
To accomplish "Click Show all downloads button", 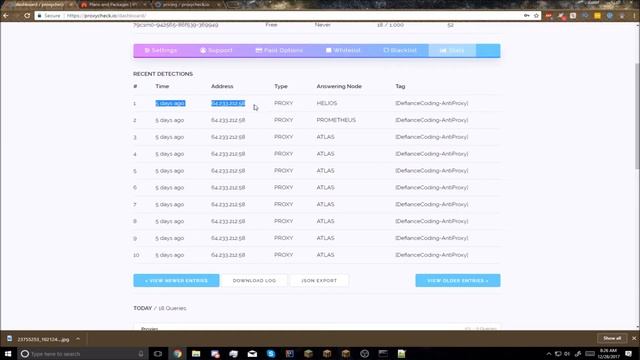I will [x=612, y=338].
